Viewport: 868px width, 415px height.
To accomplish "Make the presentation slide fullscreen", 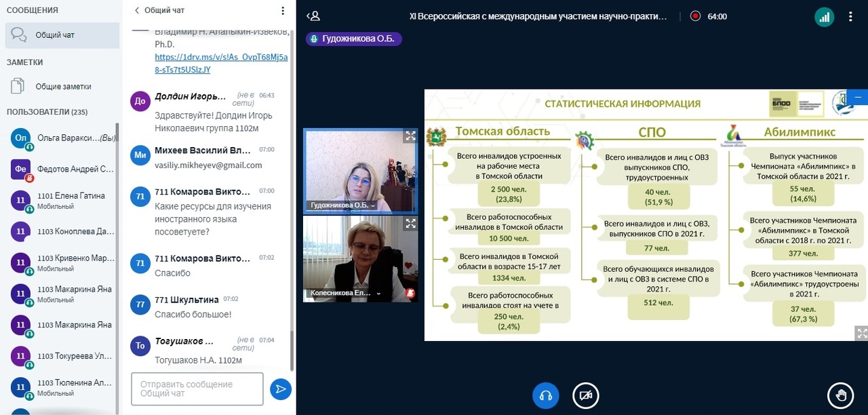I will point(861,333).
